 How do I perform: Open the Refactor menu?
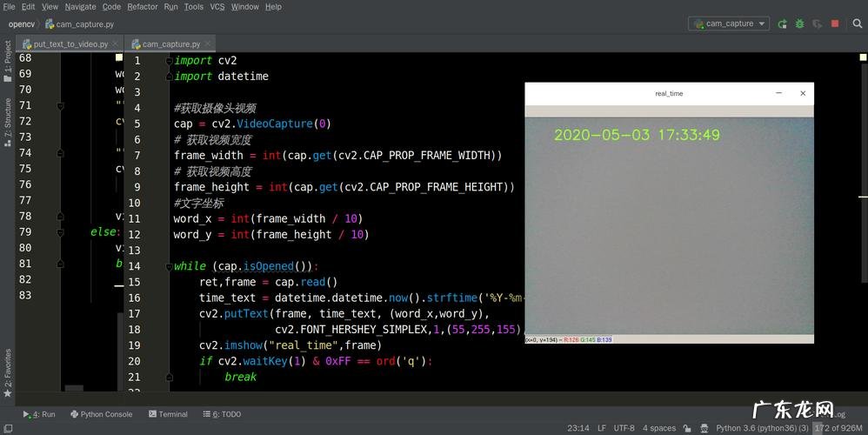pos(143,7)
